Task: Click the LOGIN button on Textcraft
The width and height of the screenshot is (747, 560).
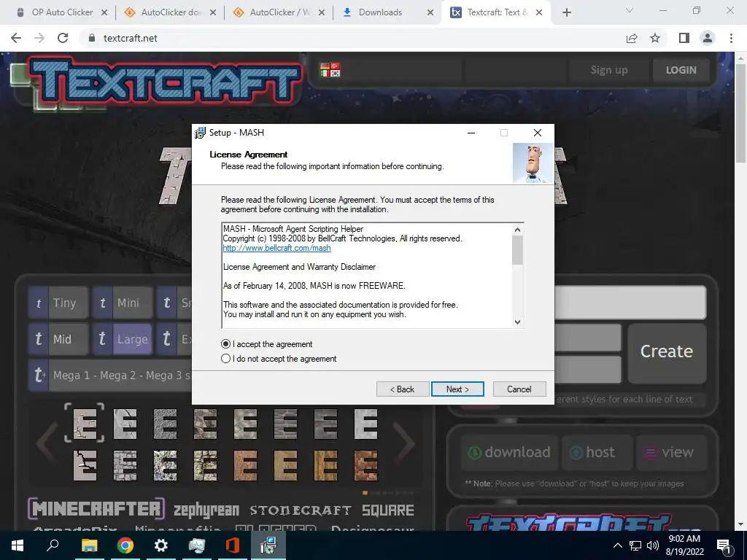Action: tap(681, 70)
